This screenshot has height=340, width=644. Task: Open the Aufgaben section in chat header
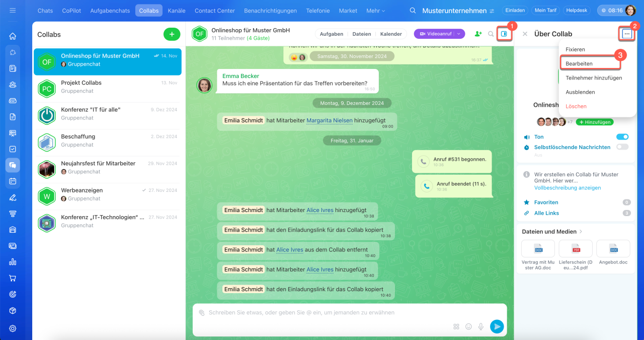coord(332,34)
